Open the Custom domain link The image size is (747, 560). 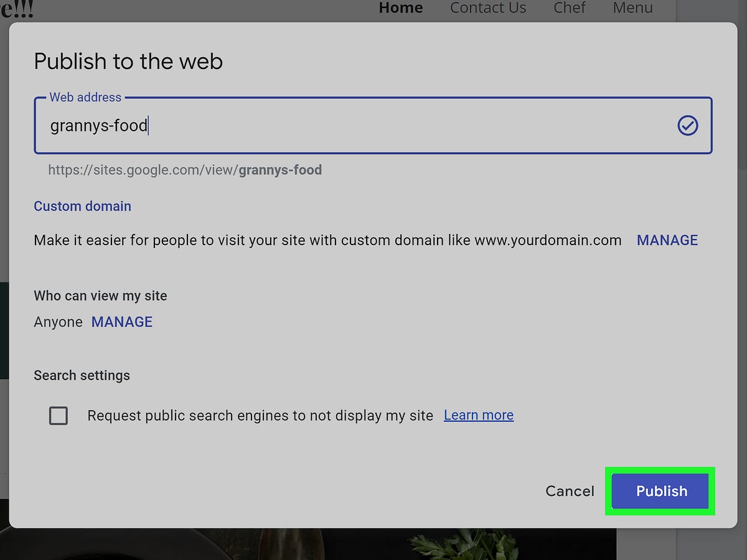pyautogui.click(x=82, y=206)
